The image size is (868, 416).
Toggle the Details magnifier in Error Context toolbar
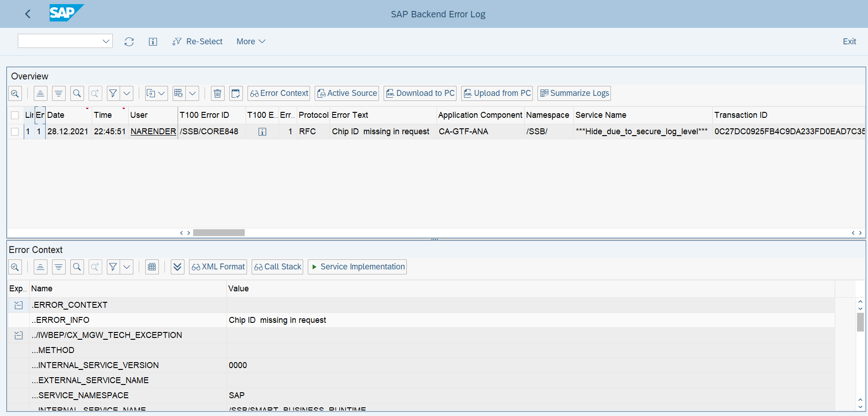[15, 267]
